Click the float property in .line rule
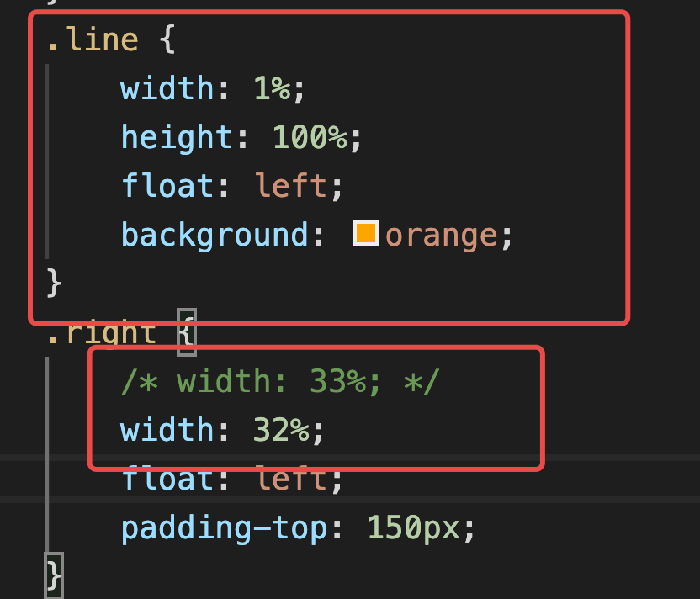This screenshot has width=700, height=599. coord(167,185)
